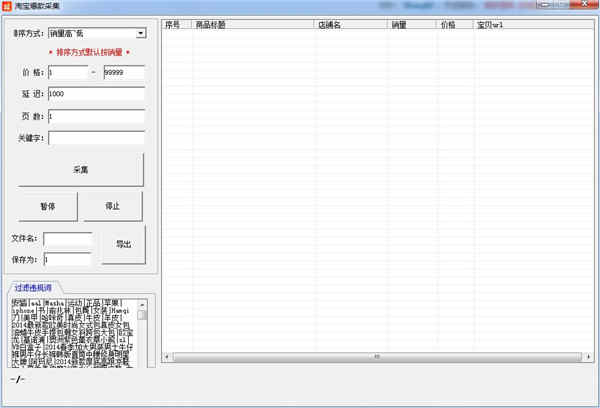Click the table scrollbar right arrow
The image size is (600, 408).
[588, 357]
